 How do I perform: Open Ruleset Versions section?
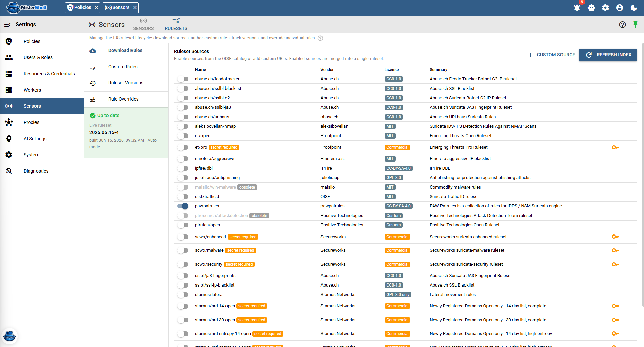126,83
